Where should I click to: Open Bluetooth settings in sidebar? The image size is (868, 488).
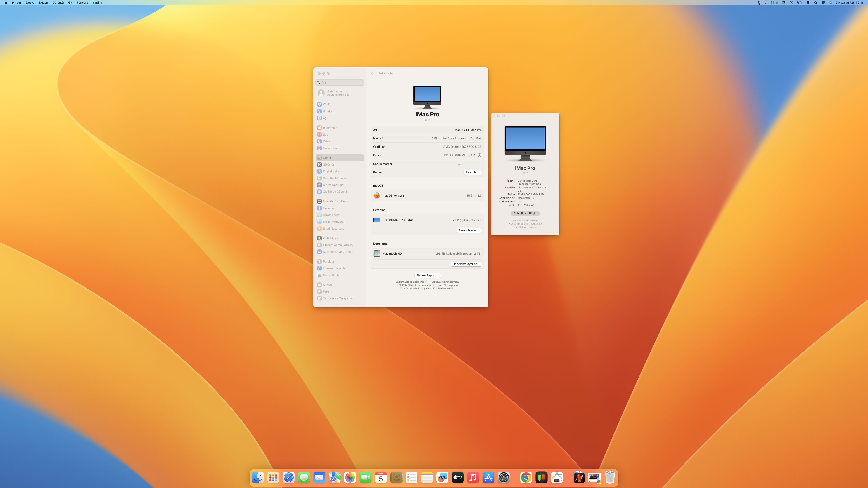[329, 111]
